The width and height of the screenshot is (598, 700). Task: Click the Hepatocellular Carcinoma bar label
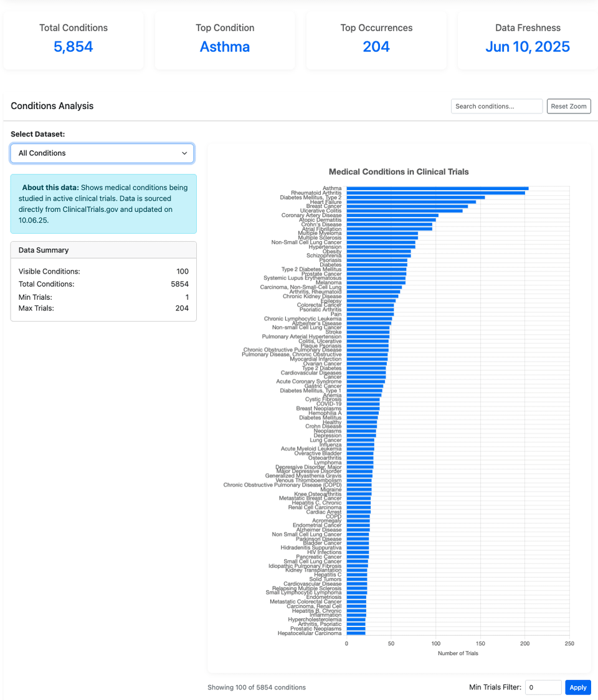click(x=310, y=633)
